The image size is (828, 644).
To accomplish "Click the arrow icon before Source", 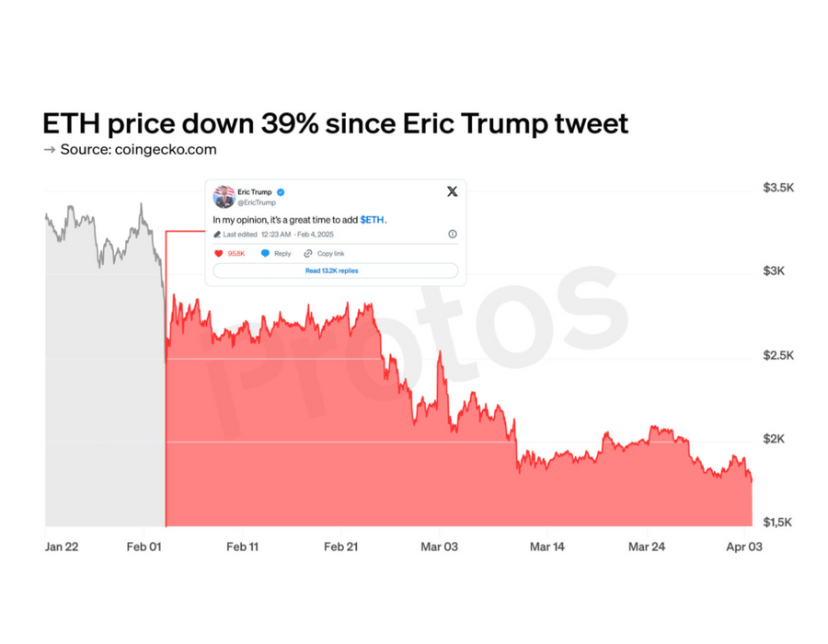I will pyautogui.click(x=50, y=149).
